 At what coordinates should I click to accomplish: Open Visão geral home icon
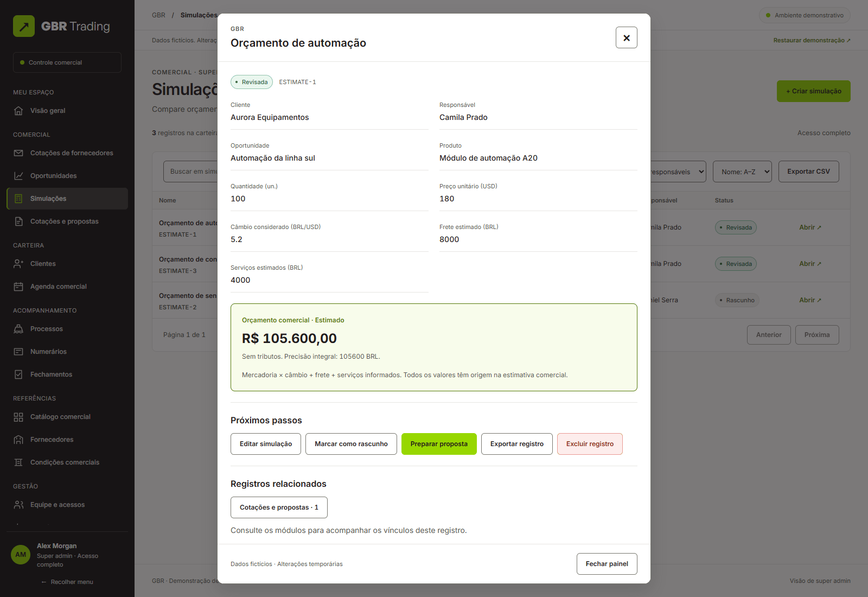point(18,111)
